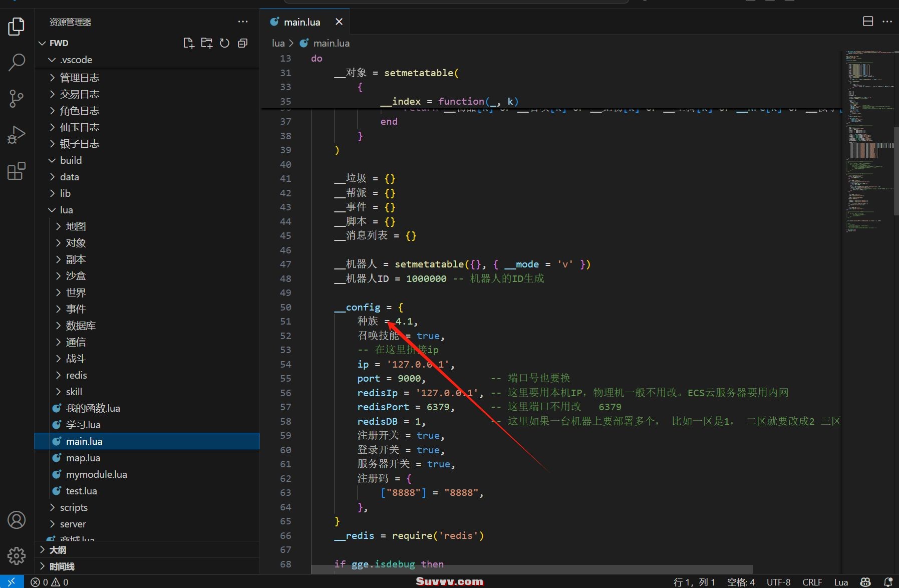The height and width of the screenshot is (588, 899).
Task: Open the Accounts menu icon
Action: [17, 520]
